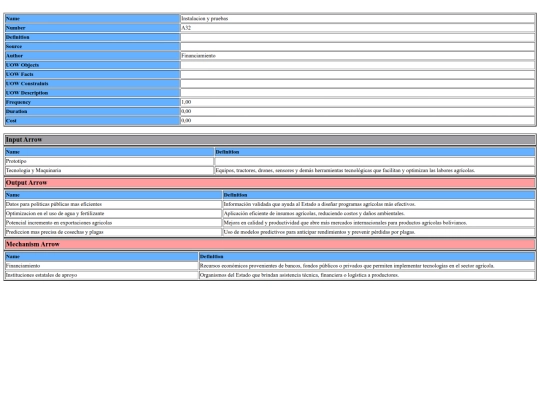Viewport: 540px width, 405px height.
Task: Select 'Optimizacion en el uso de agua y fertilizante'
Action: point(55,214)
